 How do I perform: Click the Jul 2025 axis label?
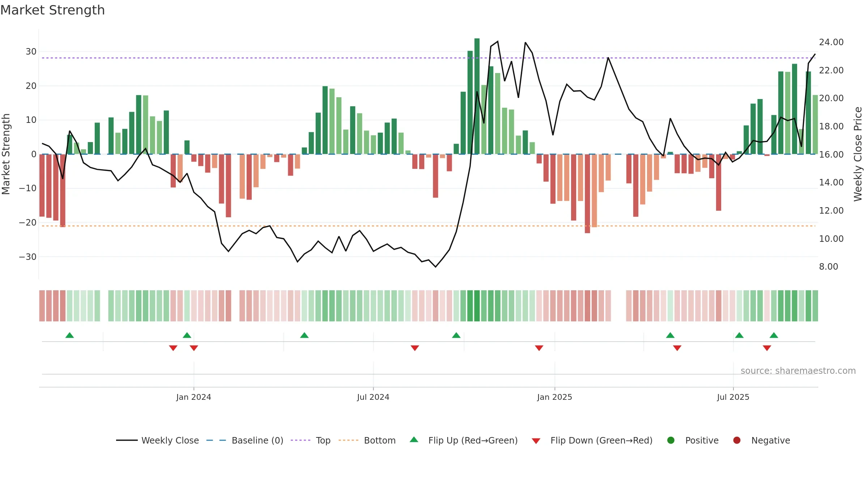click(x=733, y=397)
